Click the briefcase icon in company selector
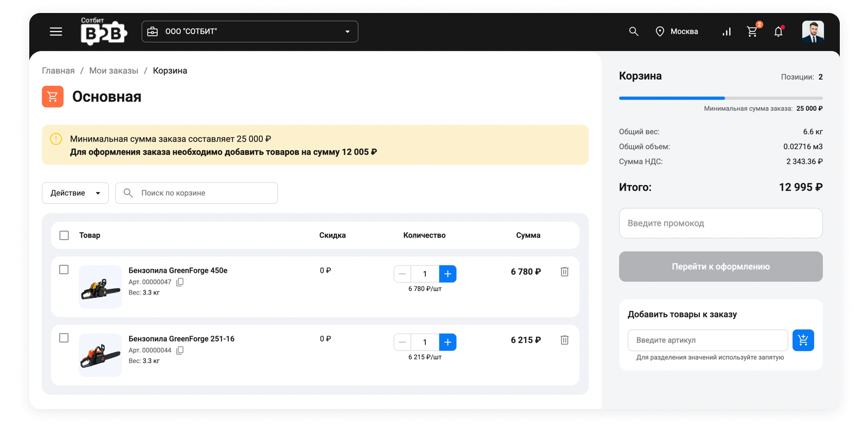This screenshot has height=435, width=868. click(152, 31)
